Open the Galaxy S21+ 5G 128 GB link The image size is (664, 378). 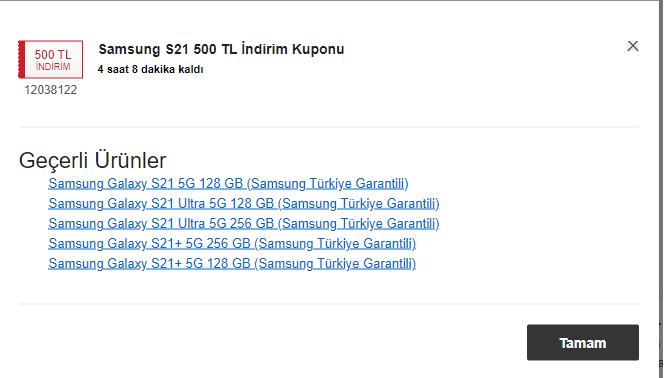coord(232,263)
